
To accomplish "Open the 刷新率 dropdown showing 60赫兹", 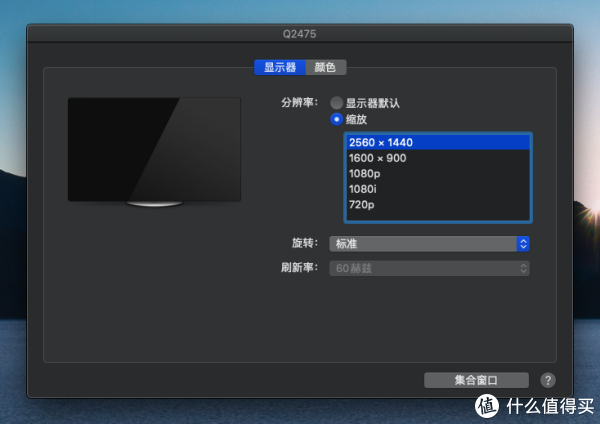I will click(x=431, y=268).
